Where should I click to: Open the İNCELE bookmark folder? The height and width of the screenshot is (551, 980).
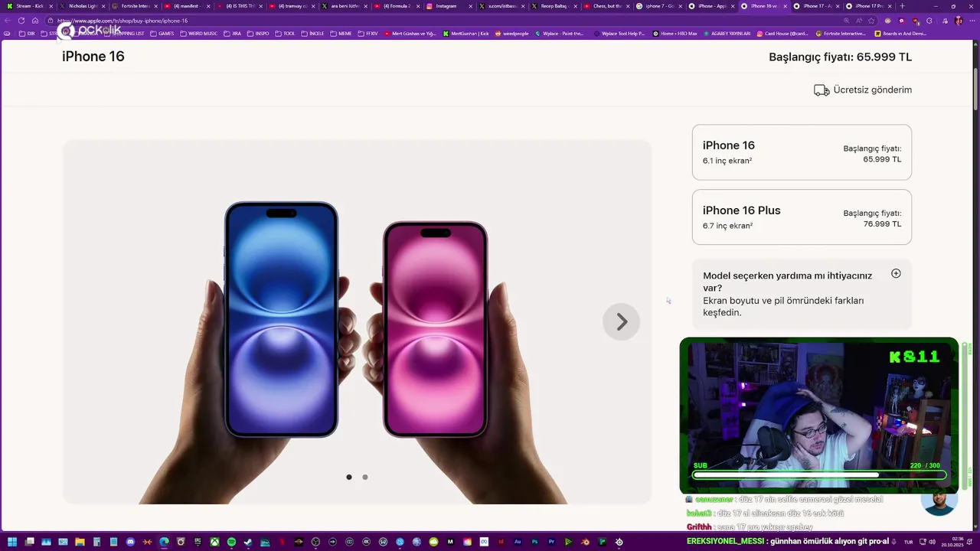pos(312,34)
